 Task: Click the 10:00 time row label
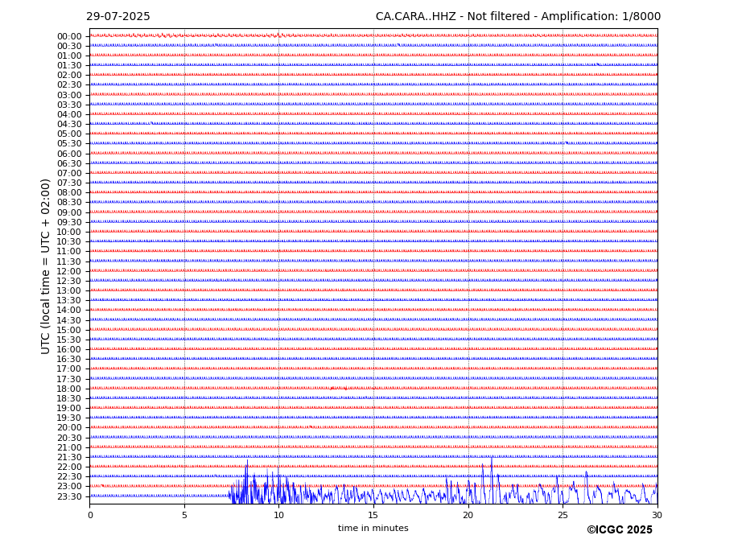click(x=69, y=232)
